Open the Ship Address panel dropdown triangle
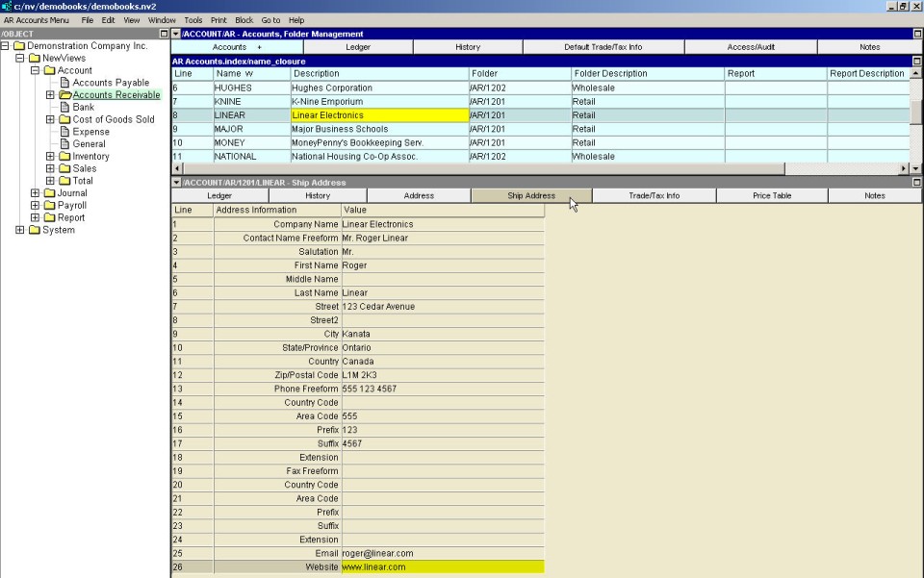Screen dimensions: 924x578 [176, 182]
